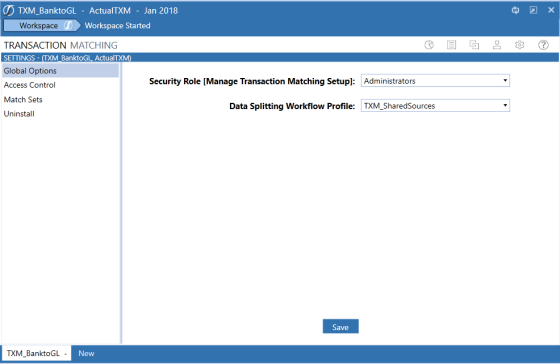Click the Save button

[x=340, y=326]
